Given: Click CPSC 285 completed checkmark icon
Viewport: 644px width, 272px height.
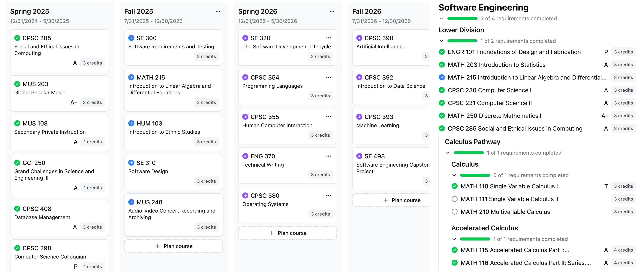Looking at the screenshot, I should pos(17,38).
